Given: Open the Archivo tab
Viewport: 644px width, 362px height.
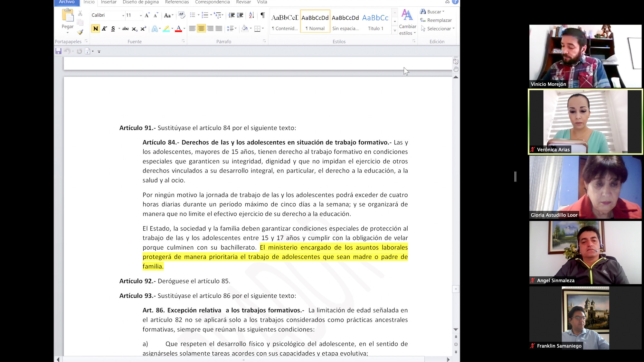Looking at the screenshot, I should tap(67, 2).
